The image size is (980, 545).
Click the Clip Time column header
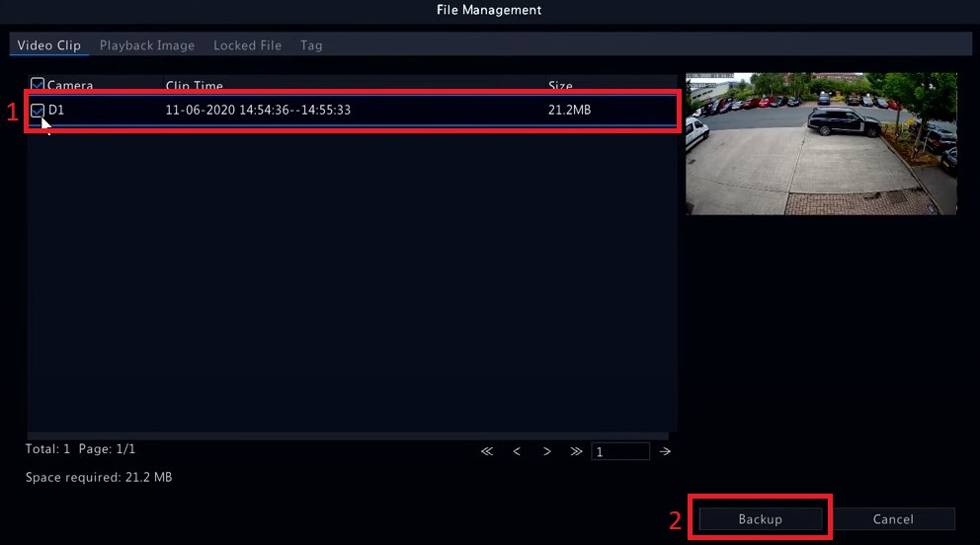pos(195,86)
